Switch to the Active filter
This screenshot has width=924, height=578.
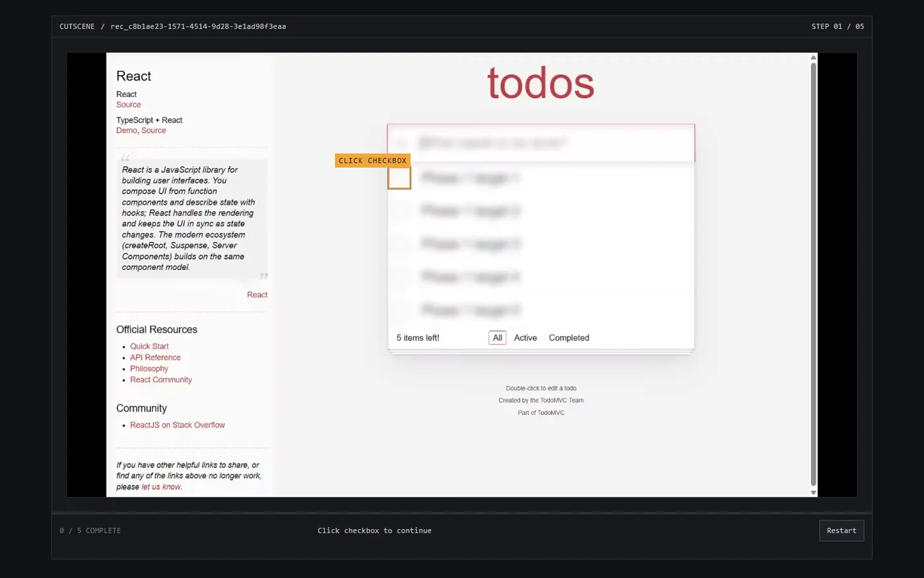[525, 338]
